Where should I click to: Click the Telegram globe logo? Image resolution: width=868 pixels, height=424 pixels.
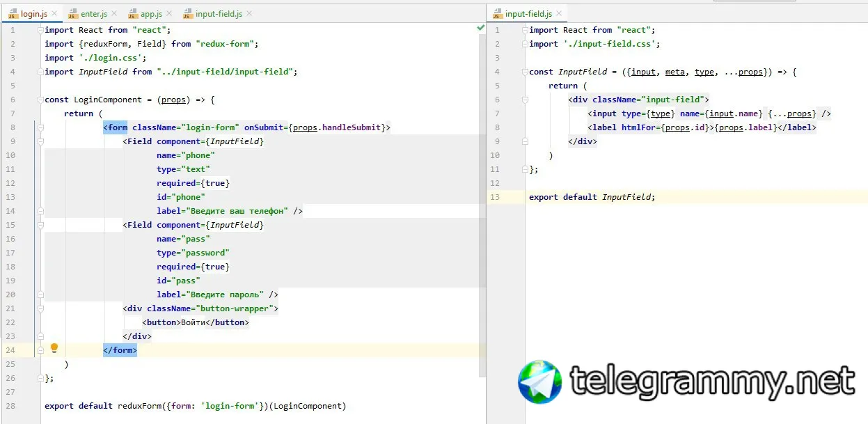coord(539,382)
